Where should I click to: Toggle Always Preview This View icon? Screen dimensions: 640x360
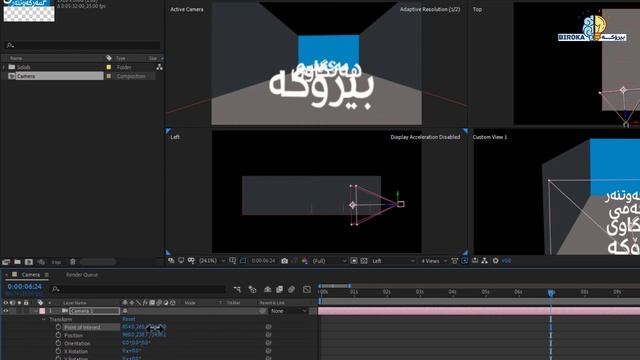click(171, 260)
